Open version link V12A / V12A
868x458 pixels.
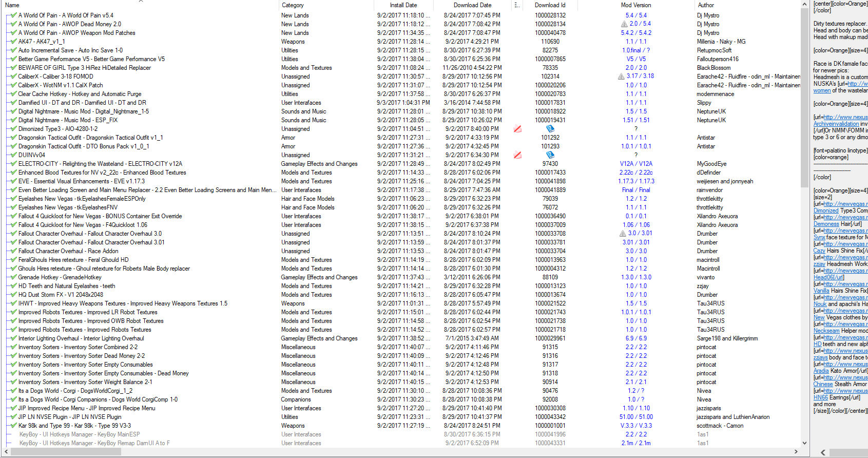[x=636, y=164]
